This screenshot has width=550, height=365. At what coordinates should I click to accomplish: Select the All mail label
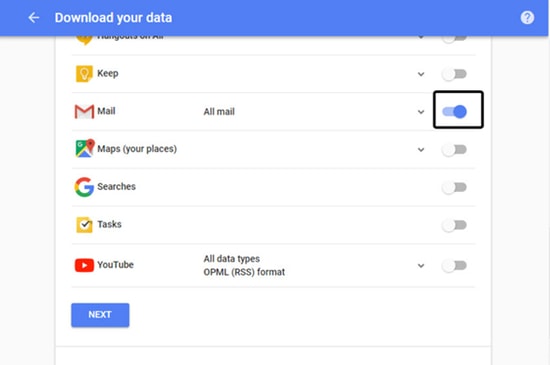pyautogui.click(x=219, y=111)
